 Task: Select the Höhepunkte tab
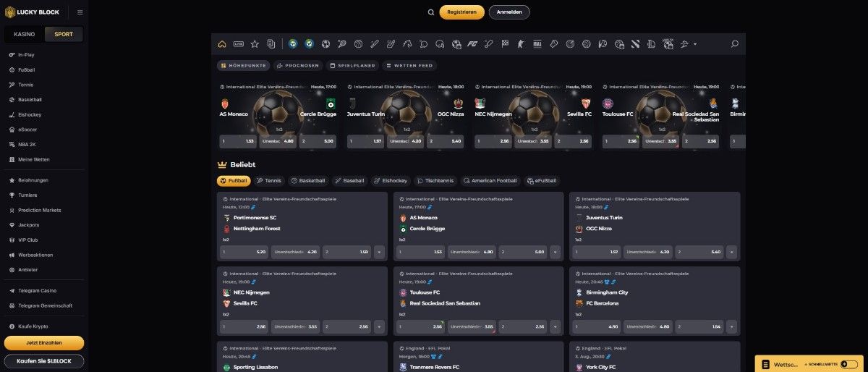coord(243,65)
